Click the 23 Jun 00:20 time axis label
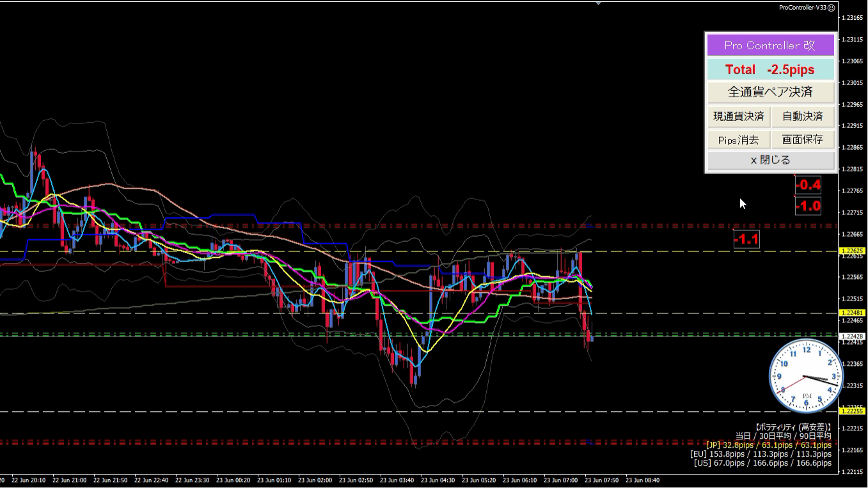This screenshot has width=868, height=488. click(x=233, y=480)
